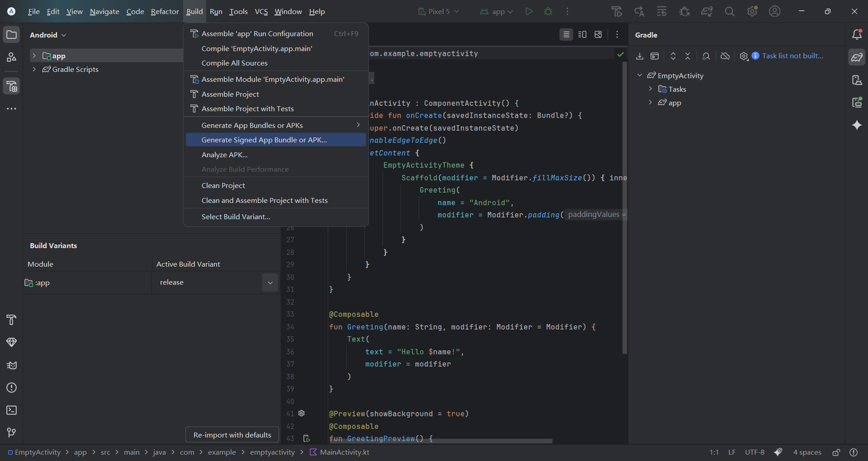Execute Gradle Task via the run icon
Viewport: 868px width, 461px height.
click(x=655, y=56)
